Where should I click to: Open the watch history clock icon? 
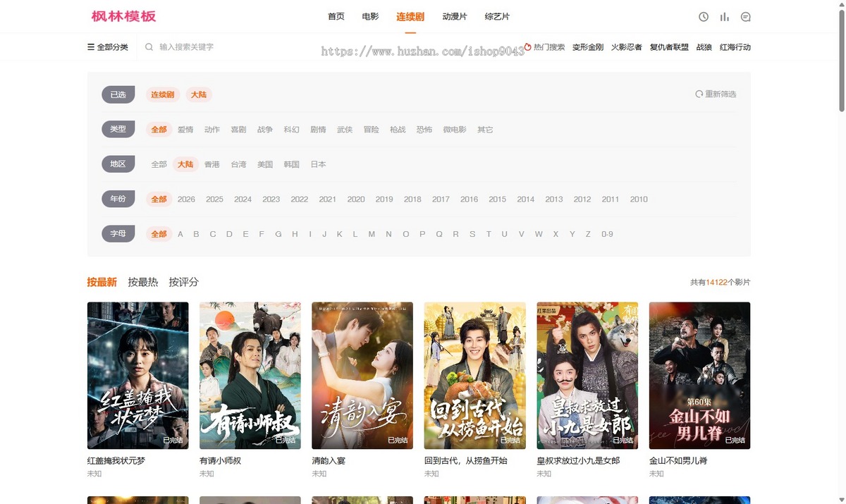pyautogui.click(x=704, y=17)
